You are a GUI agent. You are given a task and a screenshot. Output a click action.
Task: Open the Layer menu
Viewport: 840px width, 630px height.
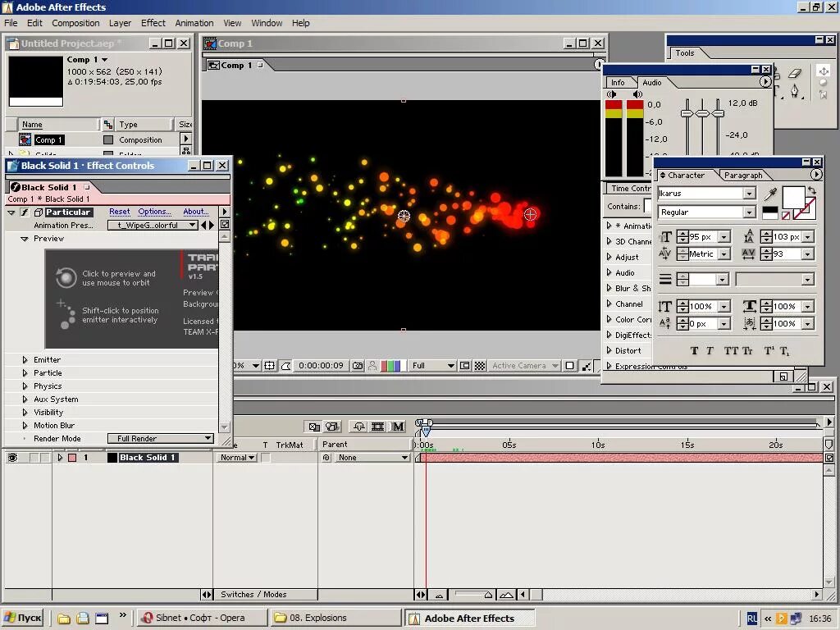[120, 23]
